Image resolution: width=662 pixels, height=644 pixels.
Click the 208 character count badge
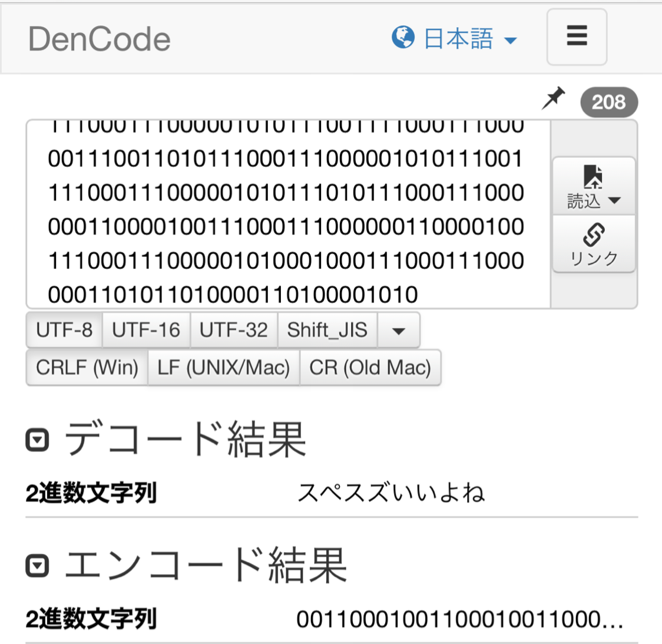tap(608, 102)
